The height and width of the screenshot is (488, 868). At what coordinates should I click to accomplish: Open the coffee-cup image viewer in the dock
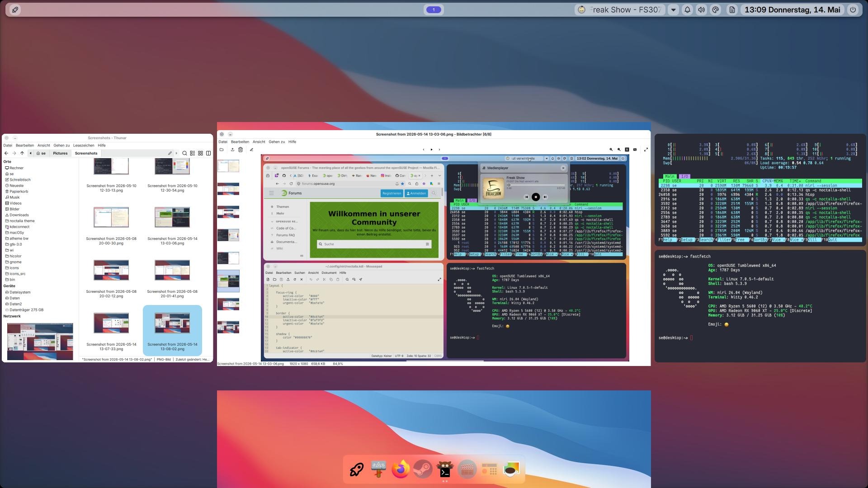coord(511,469)
